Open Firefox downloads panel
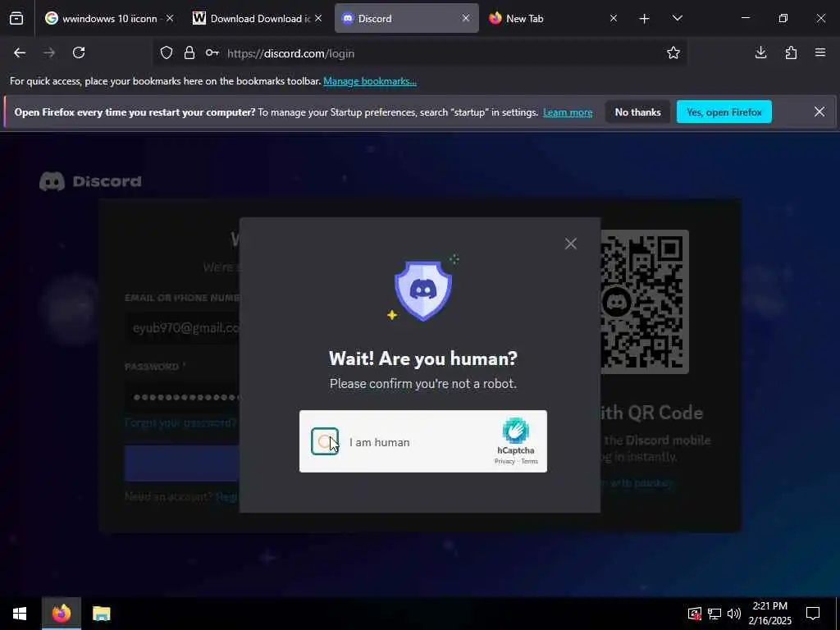The width and height of the screenshot is (840, 630). [760, 52]
